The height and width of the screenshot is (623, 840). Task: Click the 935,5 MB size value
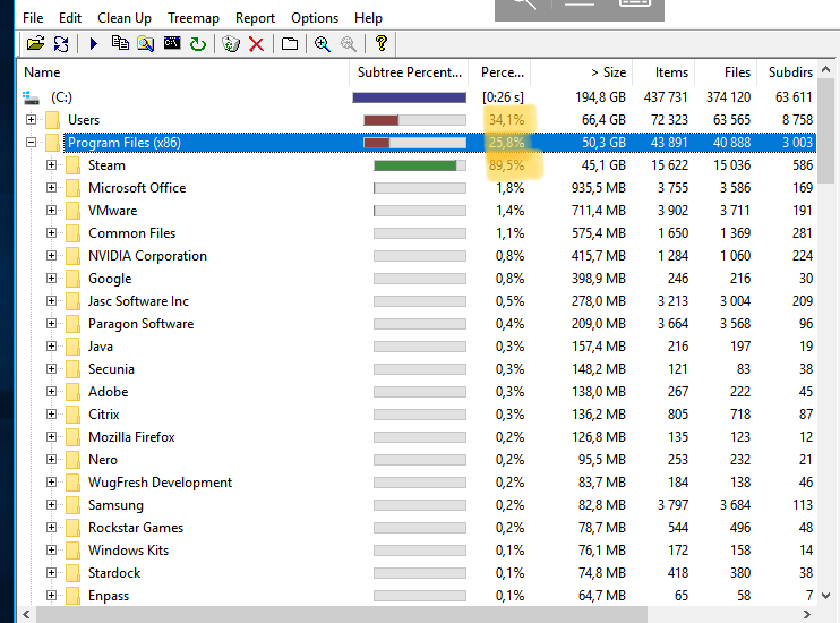click(598, 188)
